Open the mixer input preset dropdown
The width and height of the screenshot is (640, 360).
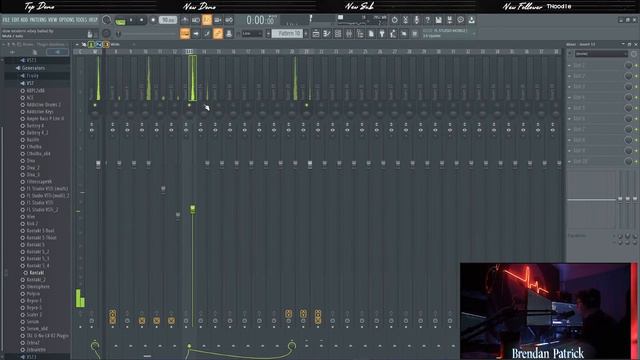point(601,54)
